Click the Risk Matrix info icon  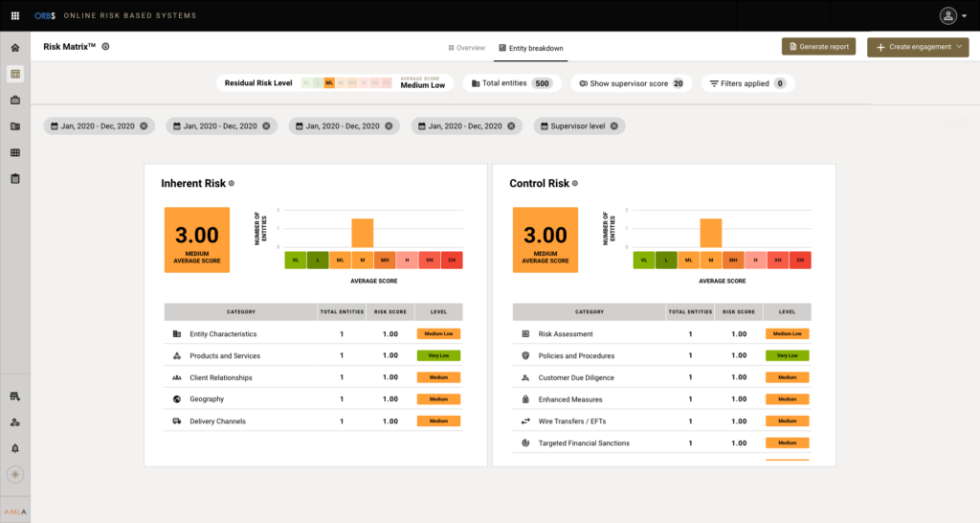click(105, 46)
